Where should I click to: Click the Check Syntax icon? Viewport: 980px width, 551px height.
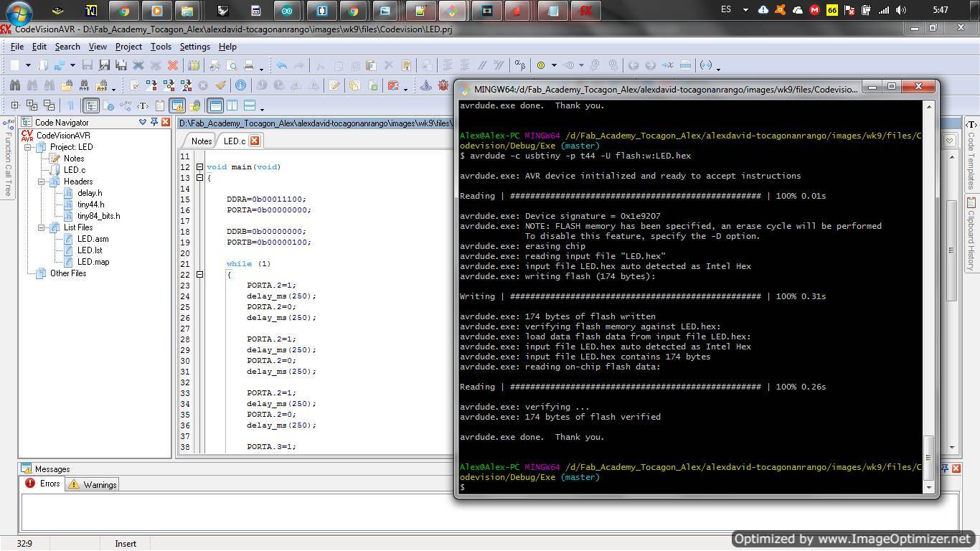[x=135, y=85]
